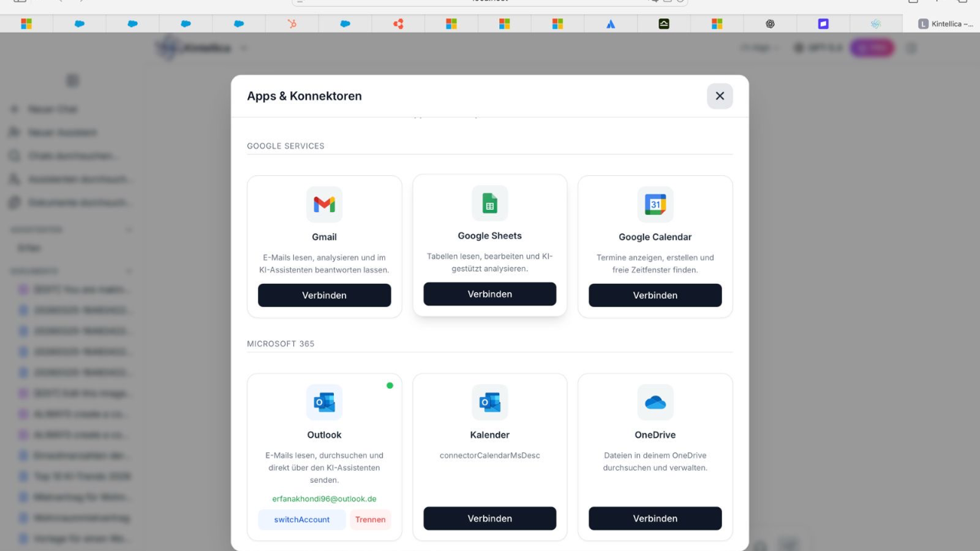
Task: Click the Google Calendar card title
Action: pos(655,237)
